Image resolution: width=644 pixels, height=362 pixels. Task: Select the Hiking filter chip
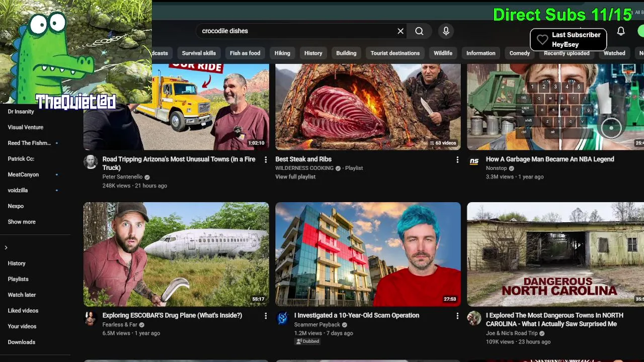[x=282, y=53]
